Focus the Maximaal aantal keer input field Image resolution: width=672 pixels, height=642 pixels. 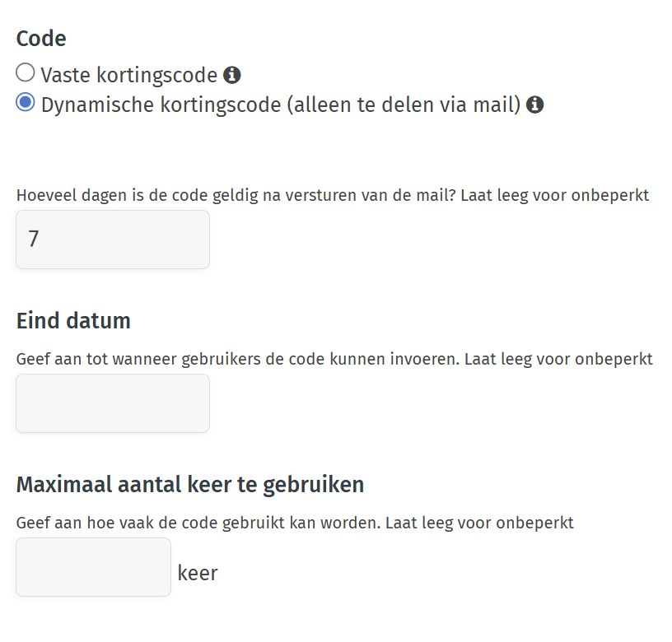(x=93, y=567)
